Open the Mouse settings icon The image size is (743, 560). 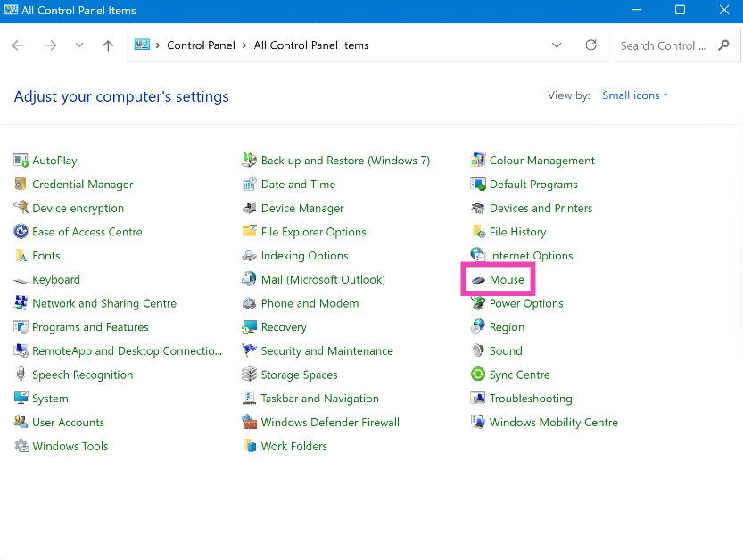(x=478, y=280)
